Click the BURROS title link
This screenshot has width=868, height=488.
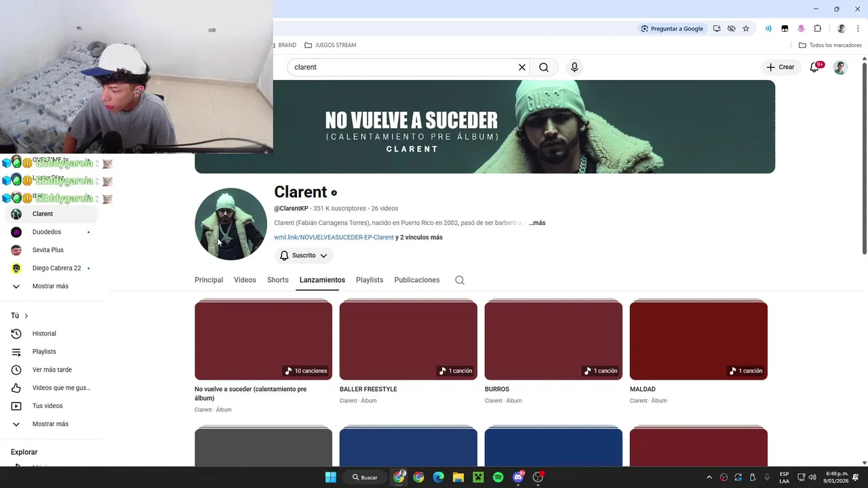click(x=497, y=389)
